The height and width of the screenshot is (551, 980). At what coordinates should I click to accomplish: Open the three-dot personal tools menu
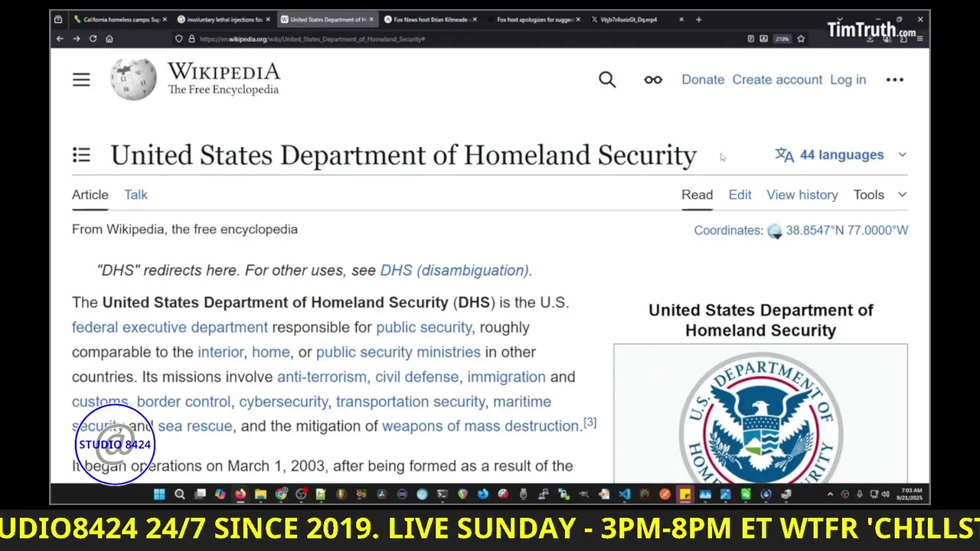point(895,80)
